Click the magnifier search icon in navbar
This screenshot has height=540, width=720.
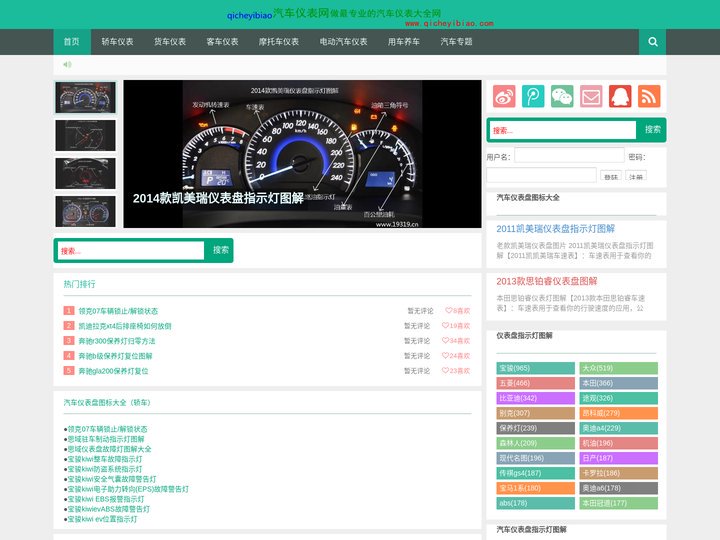(652, 42)
